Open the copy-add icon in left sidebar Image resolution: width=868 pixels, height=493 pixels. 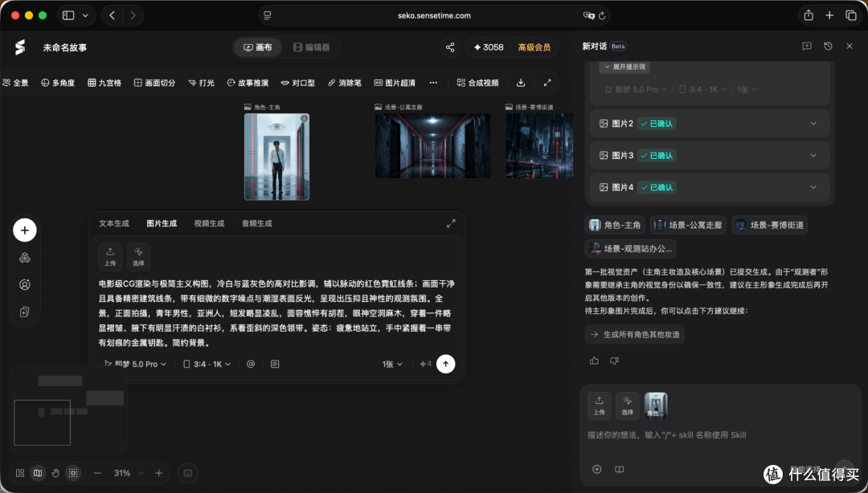(x=25, y=312)
